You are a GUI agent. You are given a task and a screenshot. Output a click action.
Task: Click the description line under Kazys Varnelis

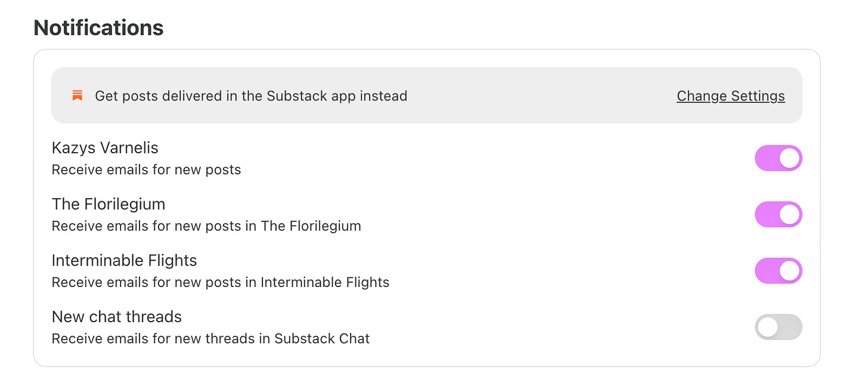[x=146, y=169]
